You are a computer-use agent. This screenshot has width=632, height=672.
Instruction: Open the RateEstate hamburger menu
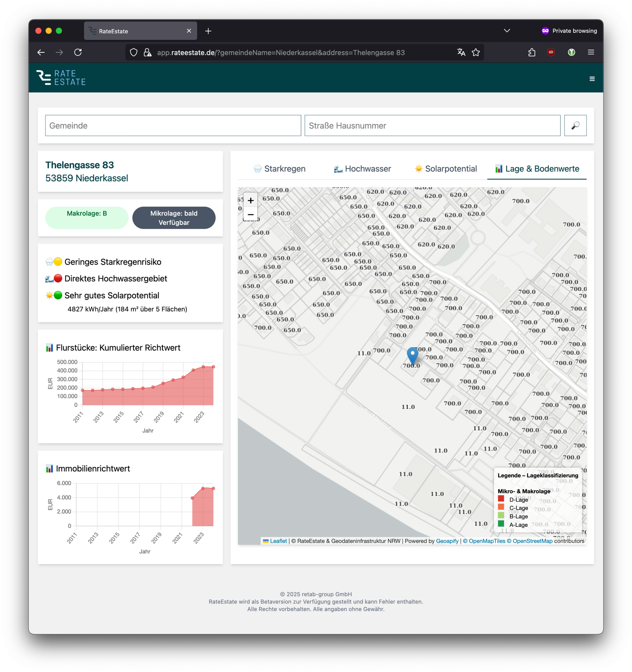click(592, 79)
